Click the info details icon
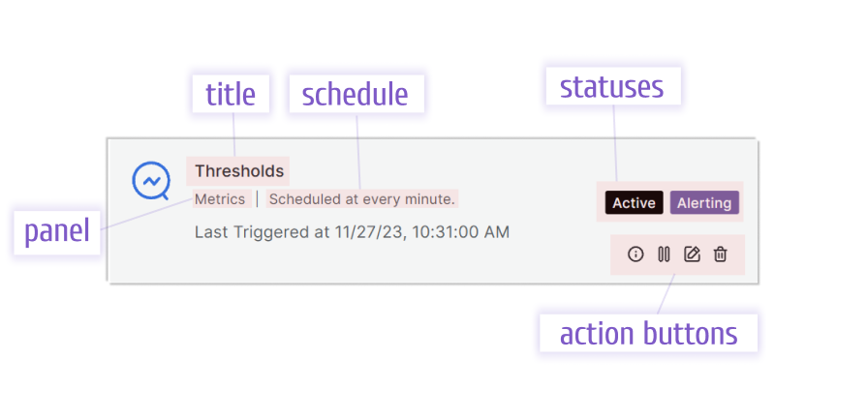 click(635, 254)
